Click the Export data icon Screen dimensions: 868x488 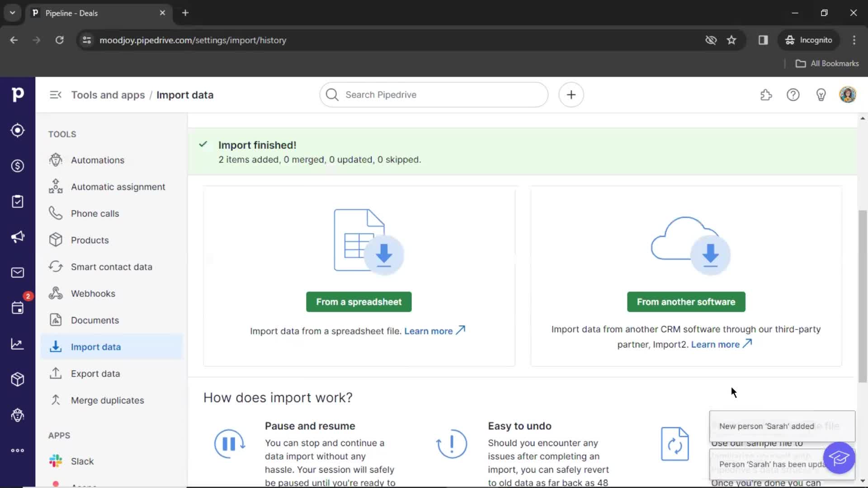coord(56,374)
